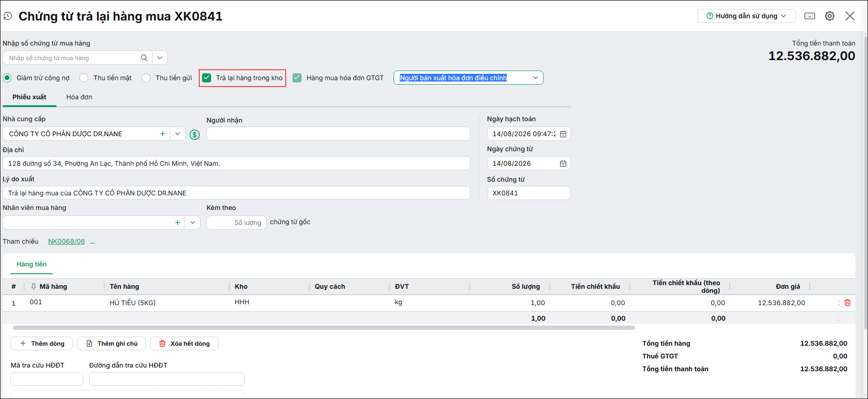The height and width of the screenshot is (399, 868).
Task: Click the Kèm theo Số lượng field
Action: pyautogui.click(x=237, y=223)
